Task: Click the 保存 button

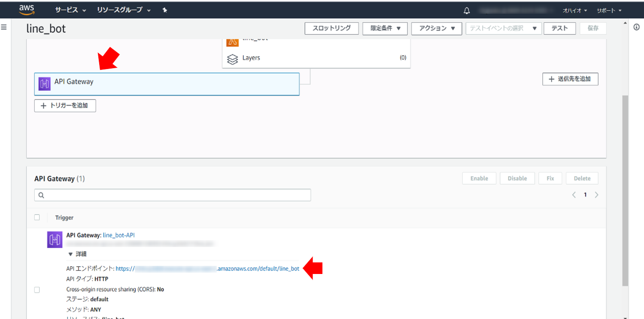Action: [593, 28]
